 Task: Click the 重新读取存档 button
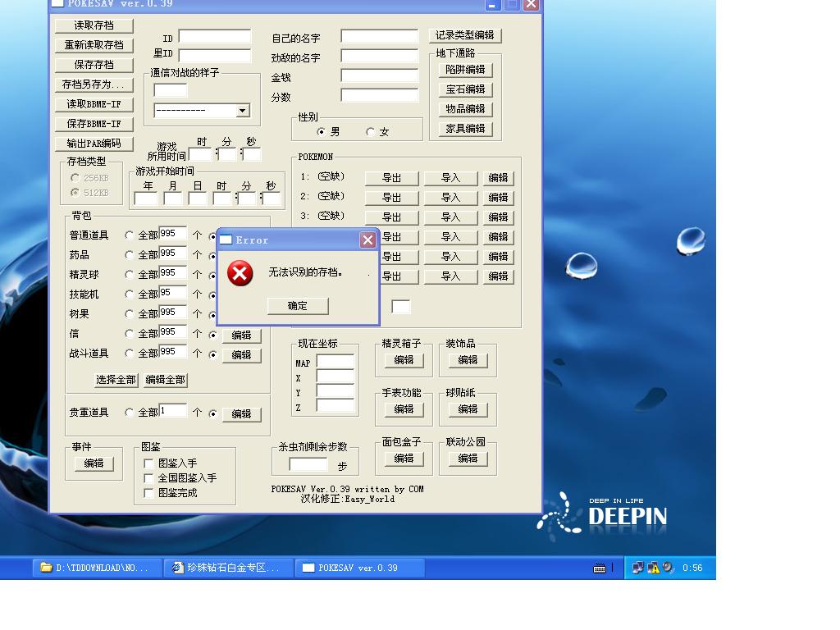pos(94,45)
